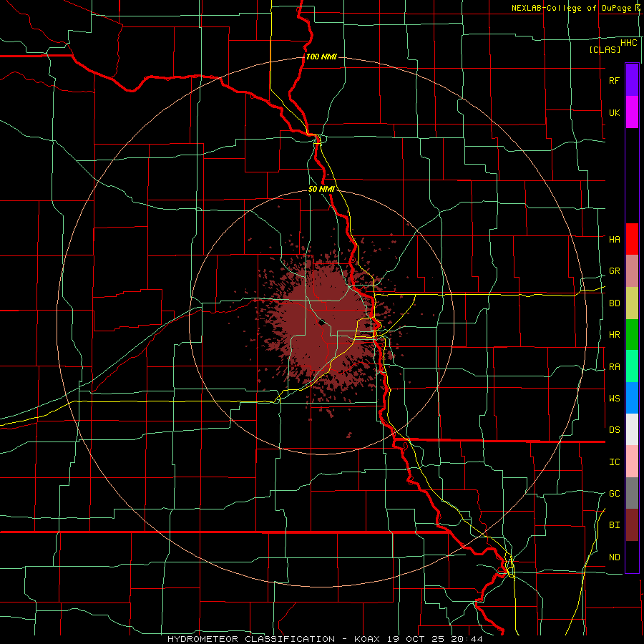Click the WS blue legend swatch
Screen dimensions: 644x644
632,398
